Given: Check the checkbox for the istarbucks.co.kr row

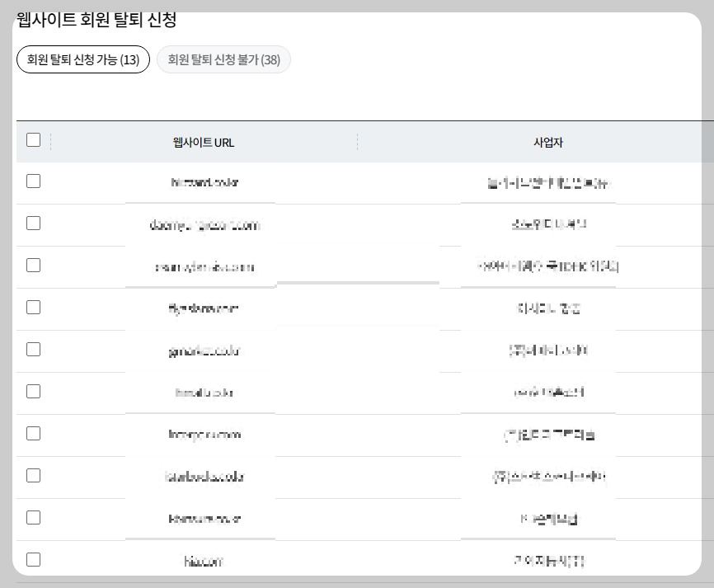Looking at the screenshot, I should pyautogui.click(x=33, y=476).
